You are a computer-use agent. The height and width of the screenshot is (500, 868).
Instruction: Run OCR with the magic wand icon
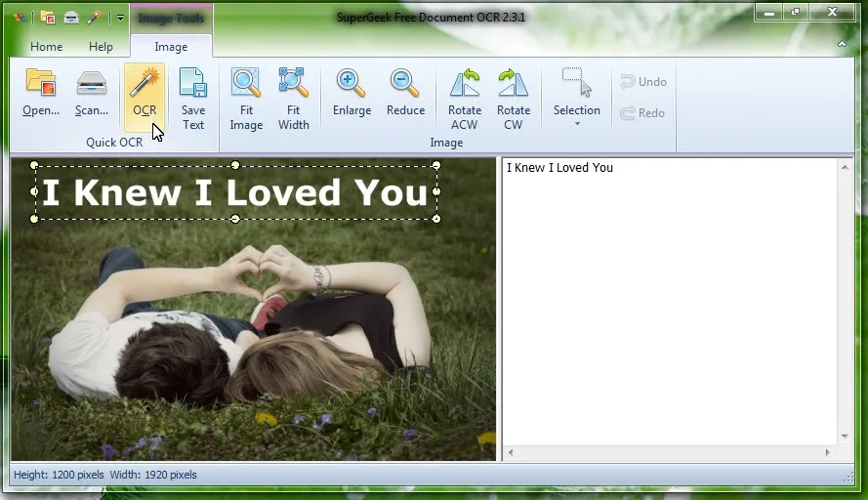[x=145, y=94]
